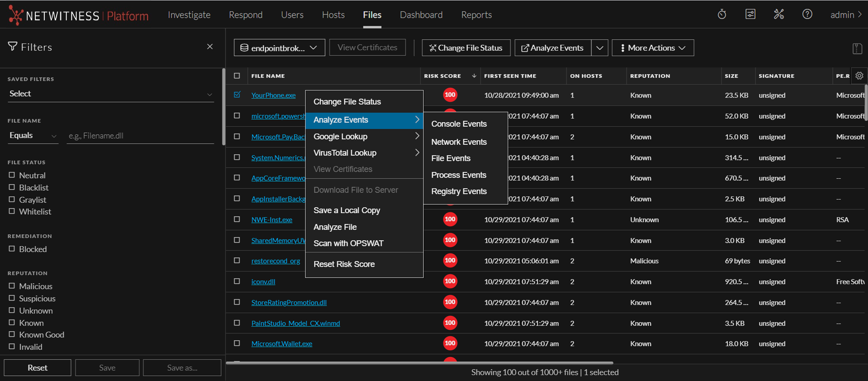Open the file properties panel icon
Viewport: 868px width, 381px height.
pyautogui.click(x=857, y=49)
